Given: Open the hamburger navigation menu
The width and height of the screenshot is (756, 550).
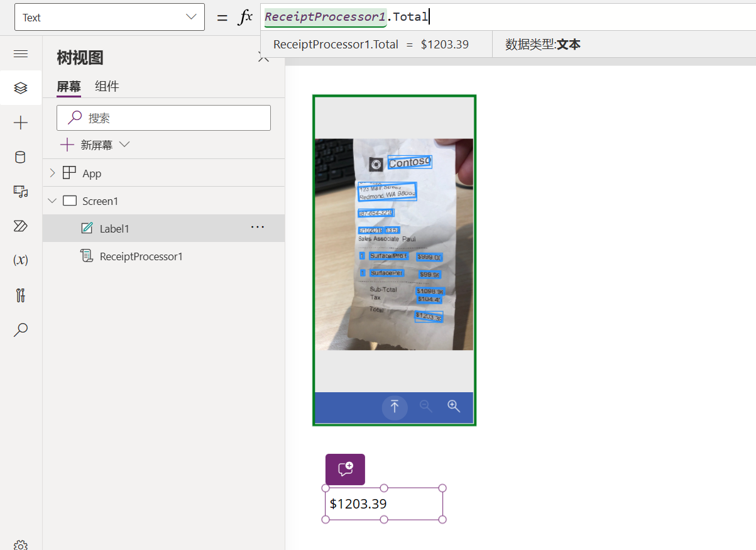Looking at the screenshot, I should point(21,53).
